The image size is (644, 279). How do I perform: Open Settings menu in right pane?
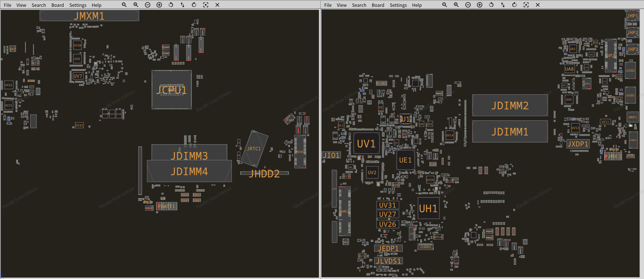tap(398, 5)
